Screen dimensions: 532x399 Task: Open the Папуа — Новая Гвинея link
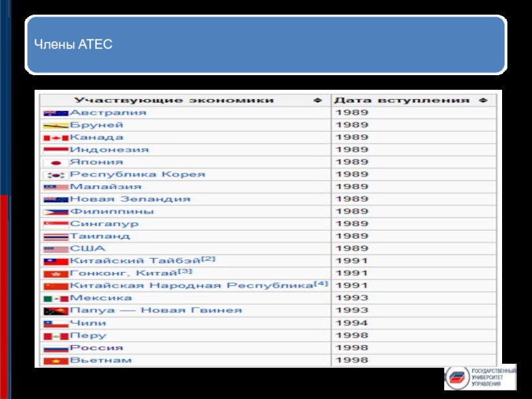(156, 311)
